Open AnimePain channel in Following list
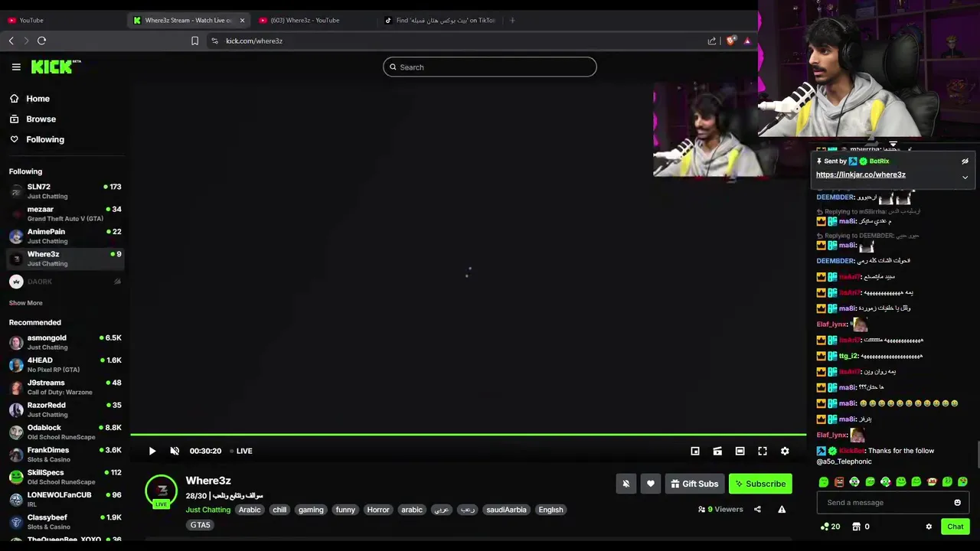Image resolution: width=980 pixels, height=551 pixels. (x=65, y=236)
